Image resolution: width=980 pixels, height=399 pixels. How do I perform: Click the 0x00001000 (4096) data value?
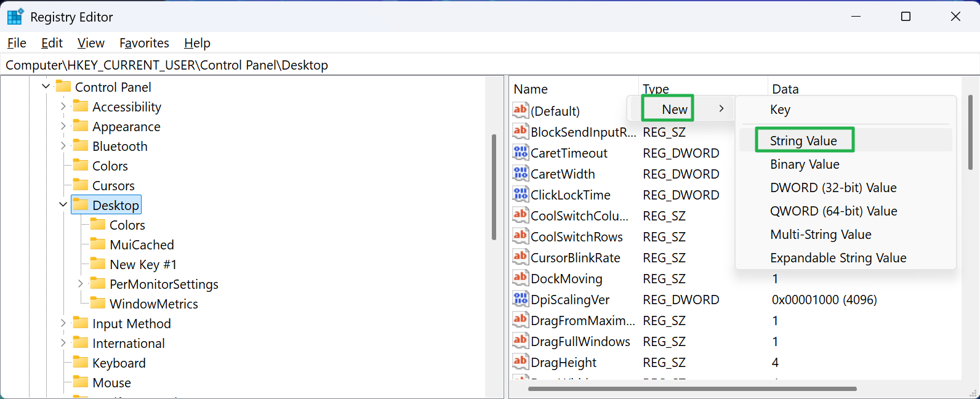pyautogui.click(x=824, y=300)
